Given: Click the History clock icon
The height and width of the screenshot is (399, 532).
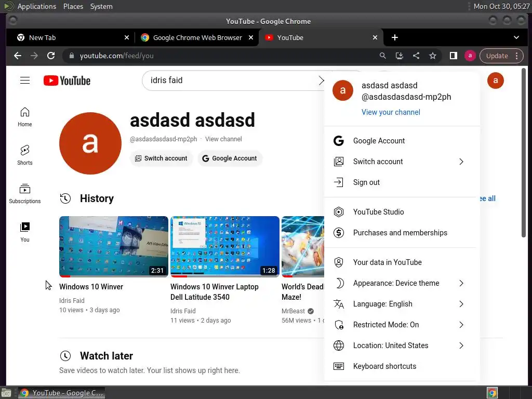Looking at the screenshot, I should point(65,198).
